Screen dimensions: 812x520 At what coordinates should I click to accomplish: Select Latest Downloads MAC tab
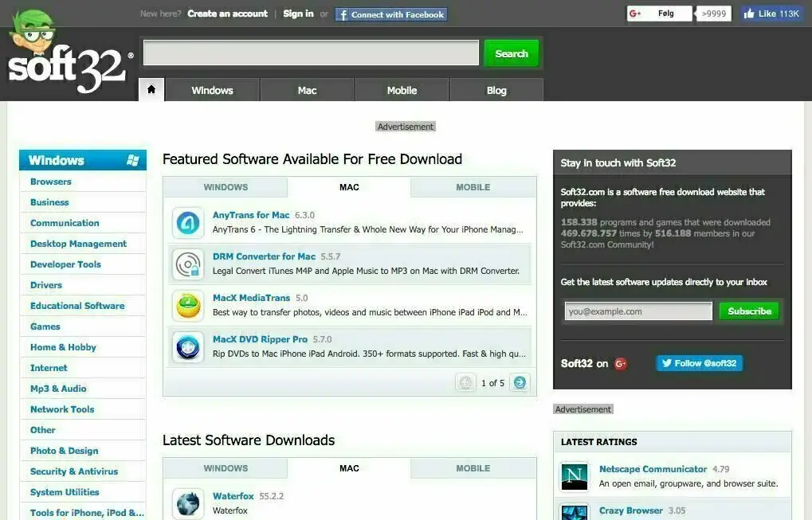[x=349, y=468]
